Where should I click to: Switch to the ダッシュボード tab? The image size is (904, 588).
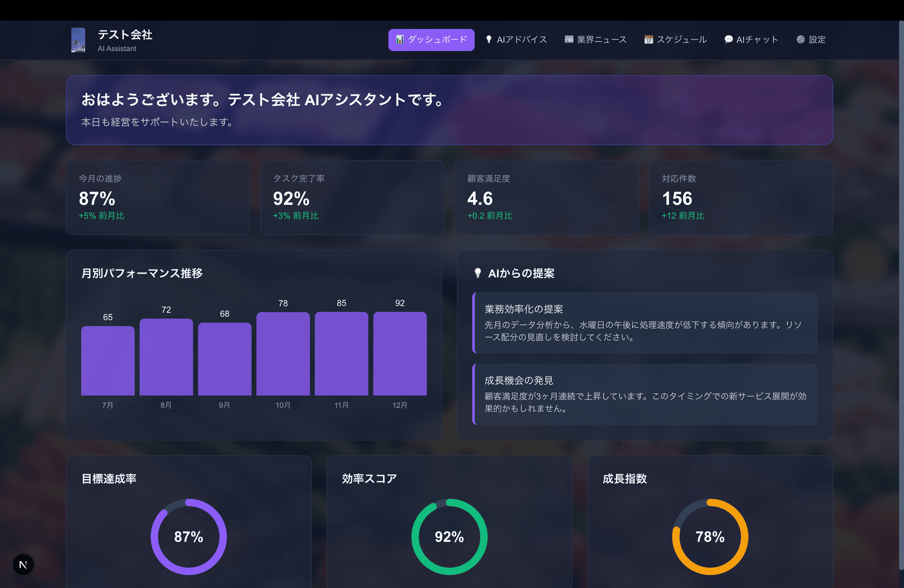431,40
